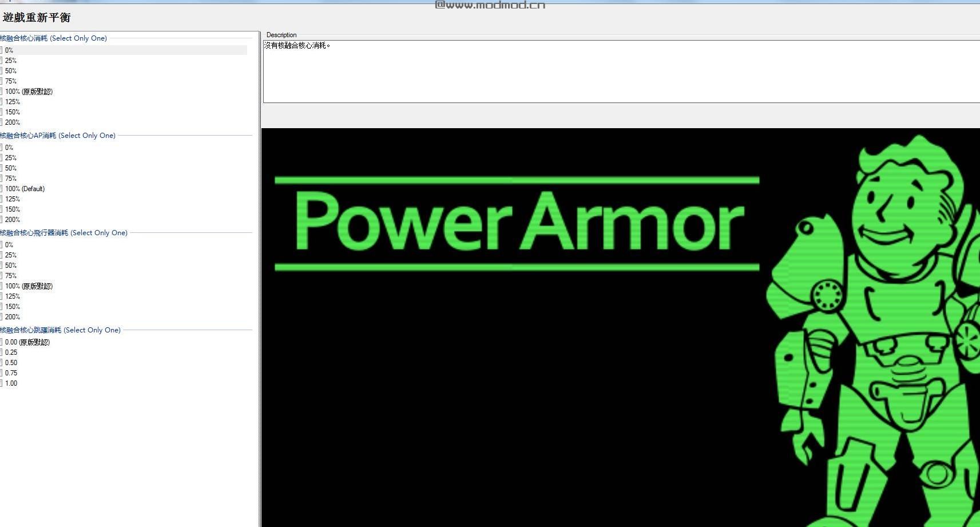Screen dimensions: 980x527
Task: Click the 核融合核心消耗 (Select Only One) group heading
Action: pyautogui.click(x=53, y=38)
